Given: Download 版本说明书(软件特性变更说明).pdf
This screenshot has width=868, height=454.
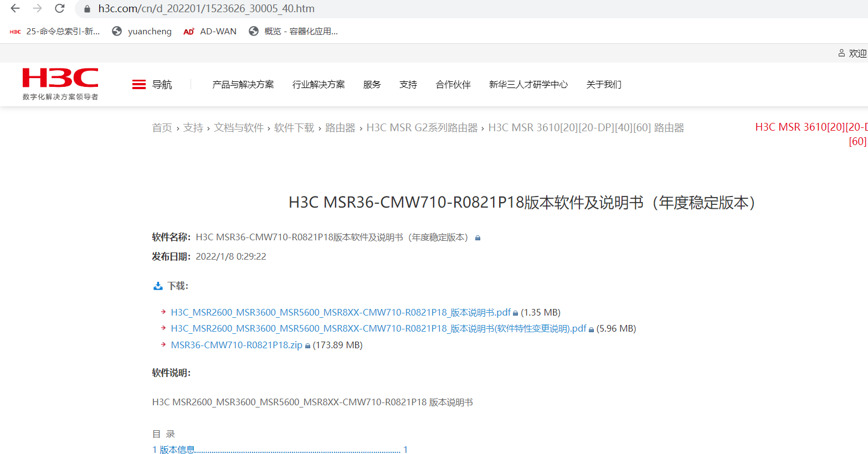Looking at the screenshot, I should [378, 328].
